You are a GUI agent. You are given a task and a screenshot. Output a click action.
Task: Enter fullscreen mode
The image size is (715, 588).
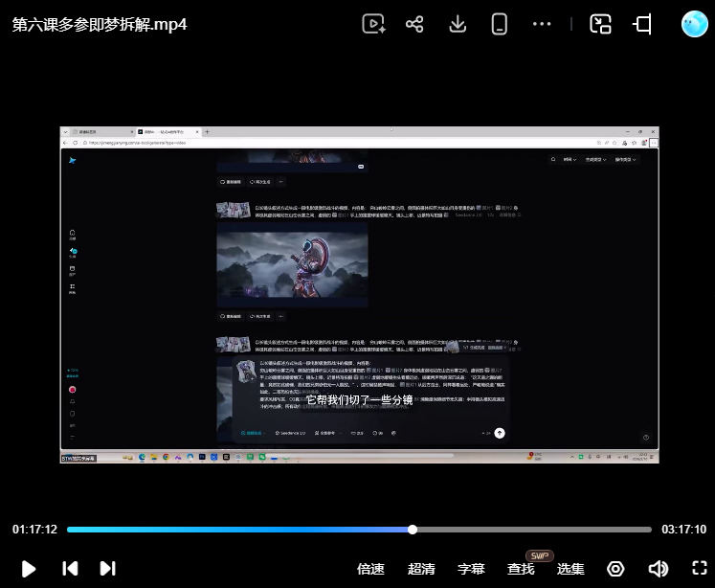point(700,569)
